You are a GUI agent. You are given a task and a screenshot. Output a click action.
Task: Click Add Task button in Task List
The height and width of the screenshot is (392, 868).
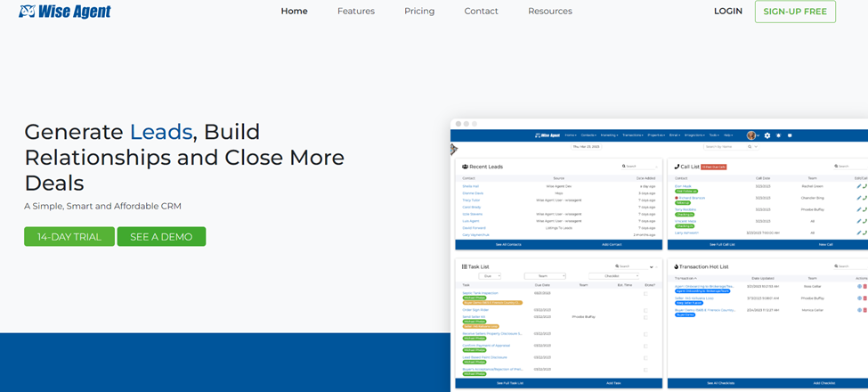tap(613, 383)
